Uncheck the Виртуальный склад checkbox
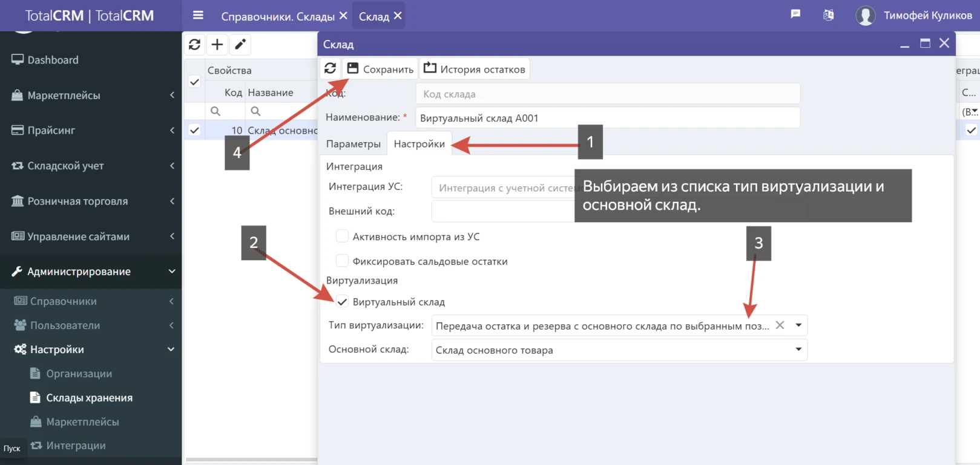Viewport: 980px width, 465px height. [342, 302]
